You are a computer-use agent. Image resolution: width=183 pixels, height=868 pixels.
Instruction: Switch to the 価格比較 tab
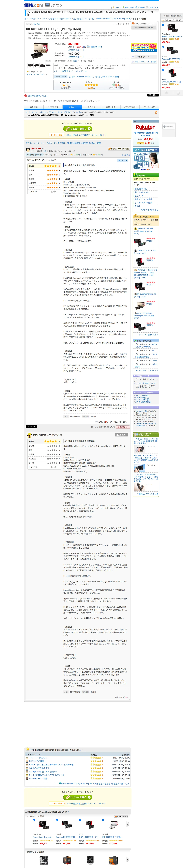click(x=34, y=107)
